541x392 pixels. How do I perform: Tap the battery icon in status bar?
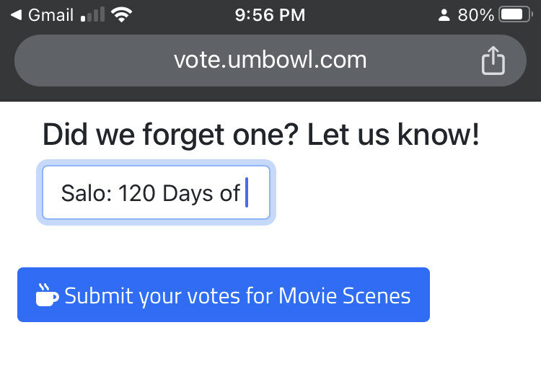(x=515, y=15)
